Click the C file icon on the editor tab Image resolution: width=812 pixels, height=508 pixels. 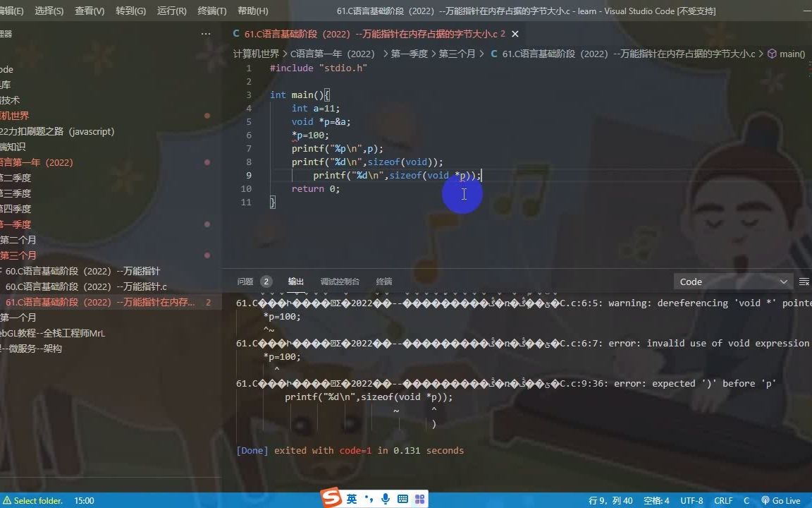[235, 33]
